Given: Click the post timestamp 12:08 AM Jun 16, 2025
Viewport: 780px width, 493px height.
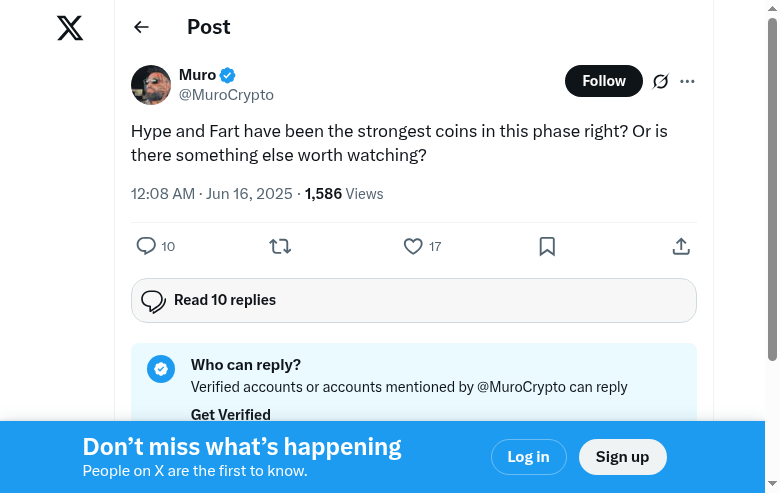Looking at the screenshot, I should pyautogui.click(x=211, y=194).
